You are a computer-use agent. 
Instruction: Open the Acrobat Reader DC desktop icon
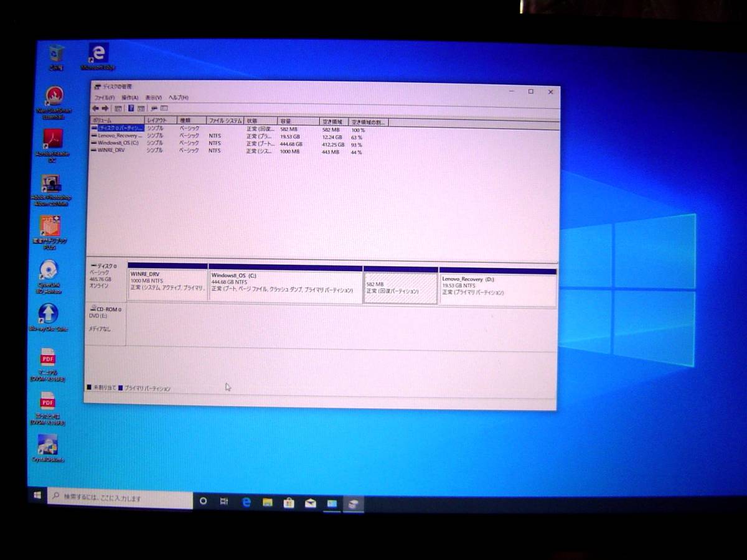tap(53, 146)
